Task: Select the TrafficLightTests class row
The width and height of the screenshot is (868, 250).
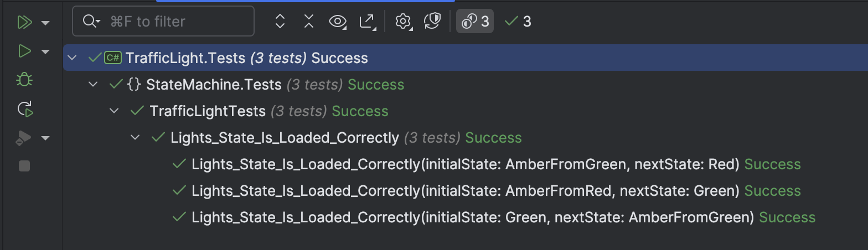Action: 208,111
